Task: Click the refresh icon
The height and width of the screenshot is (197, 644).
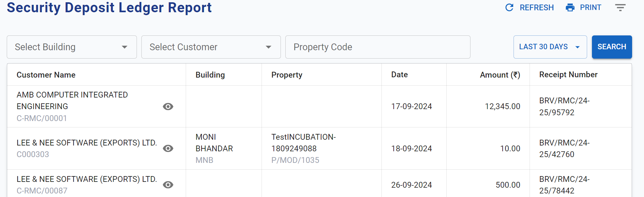Action: point(509,7)
